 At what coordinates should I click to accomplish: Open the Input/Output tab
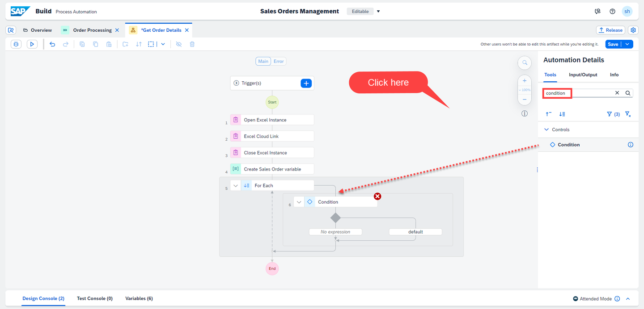point(583,75)
